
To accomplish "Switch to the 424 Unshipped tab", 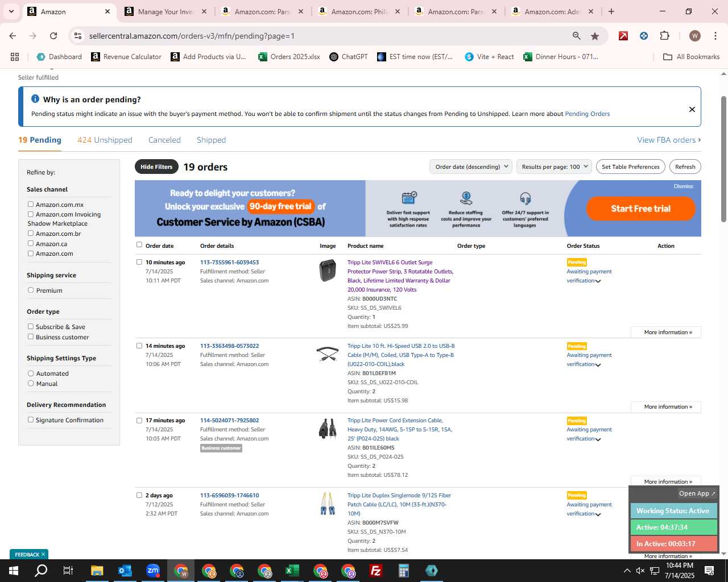I will pyautogui.click(x=105, y=140).
